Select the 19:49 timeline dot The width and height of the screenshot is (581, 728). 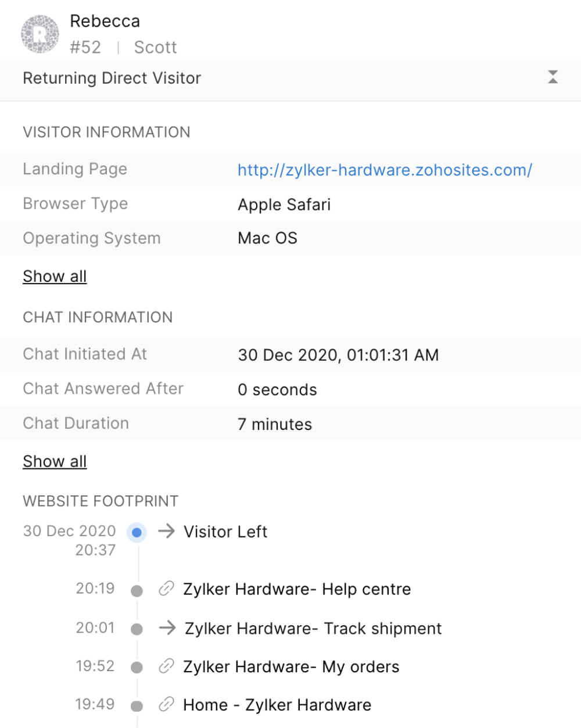(137, 707)
